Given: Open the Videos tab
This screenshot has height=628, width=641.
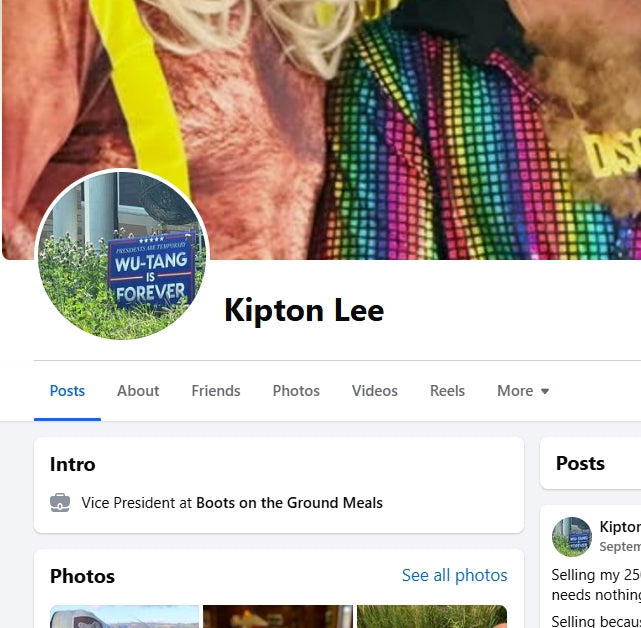Looking at the screenshot, I should pyautogui.click(x=374, y=391).
